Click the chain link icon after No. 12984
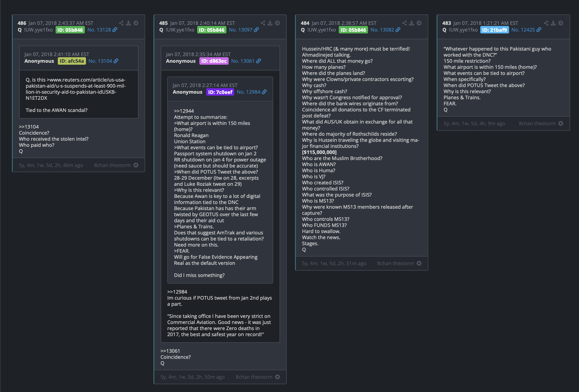Viewport: 579px width, 392px height. (x=264, y=92)
